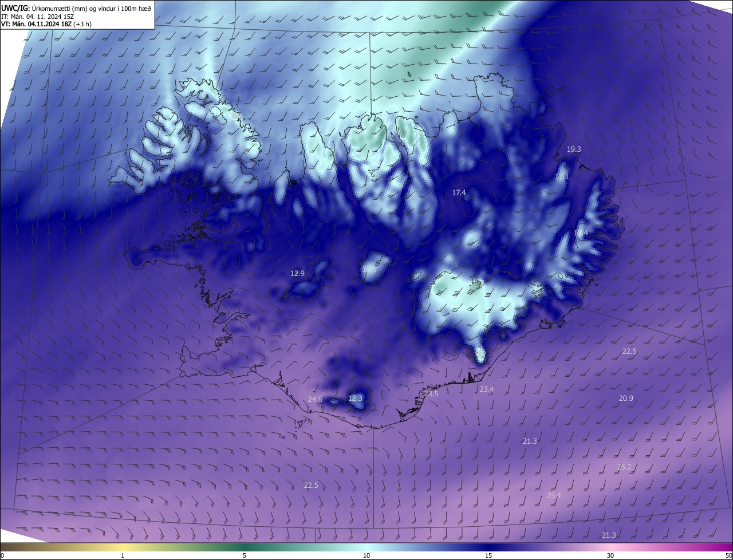The height and width of the screenshot is (560, 733).
Task: Click the 23.4 value label on the map
Action: [x=487, y=389]
